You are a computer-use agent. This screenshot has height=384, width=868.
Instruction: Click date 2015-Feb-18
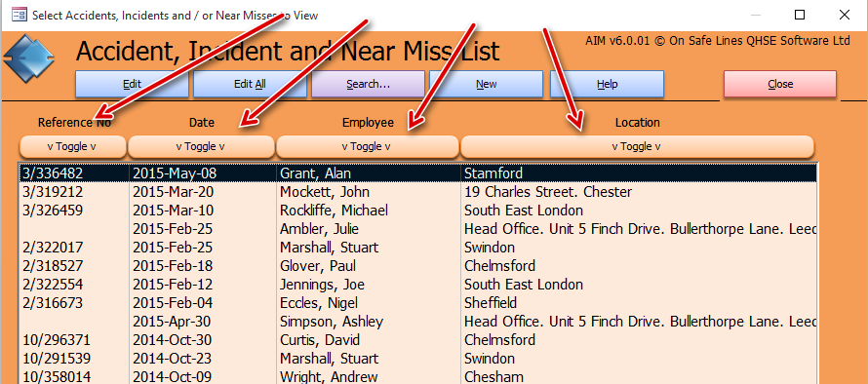coord(173,266)
